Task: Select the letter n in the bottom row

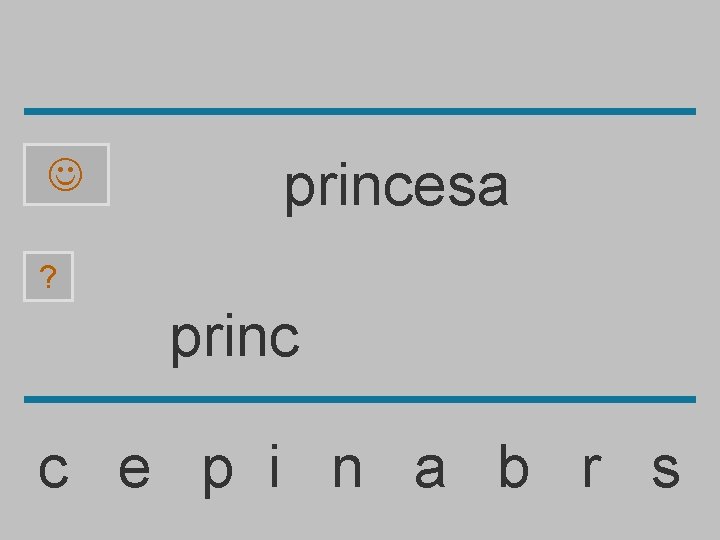Action: coord(347,469)
